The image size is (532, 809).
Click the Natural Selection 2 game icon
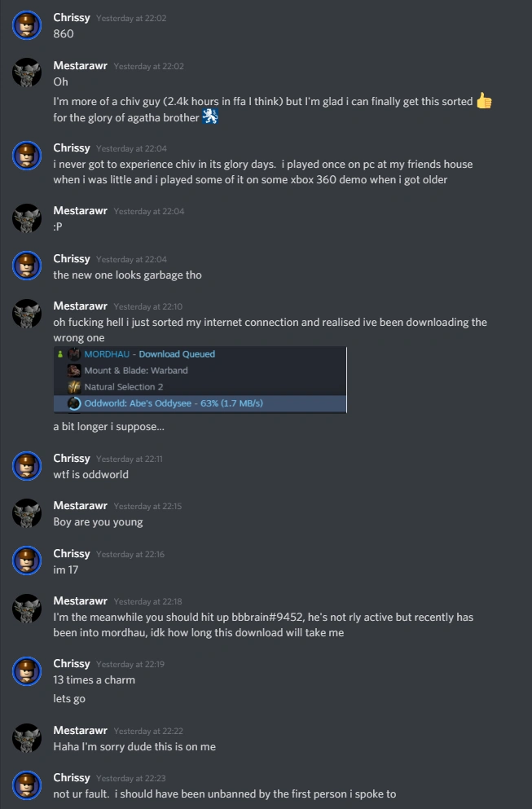coord(74,387)
